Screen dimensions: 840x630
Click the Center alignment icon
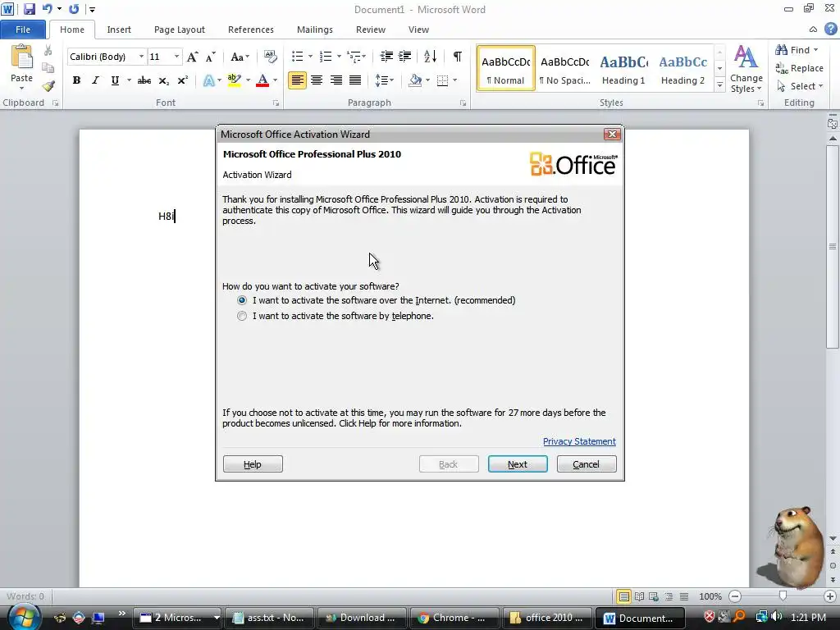[x=317, y=80]
